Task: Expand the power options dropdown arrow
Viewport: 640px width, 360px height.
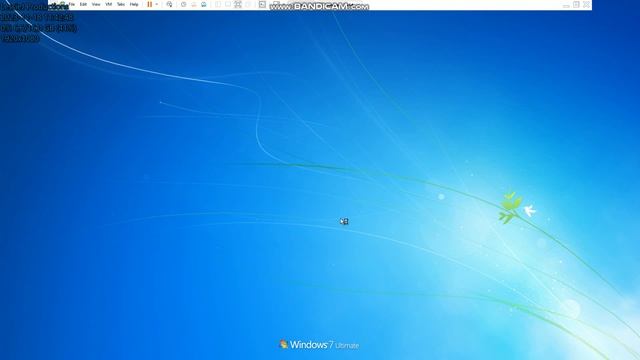Action: coord(157,4)
